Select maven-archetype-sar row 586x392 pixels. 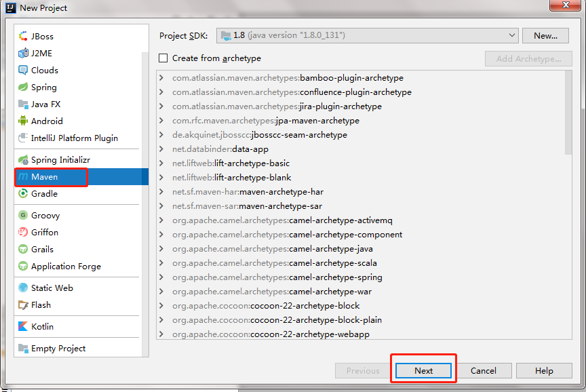(x=361, y=206)
